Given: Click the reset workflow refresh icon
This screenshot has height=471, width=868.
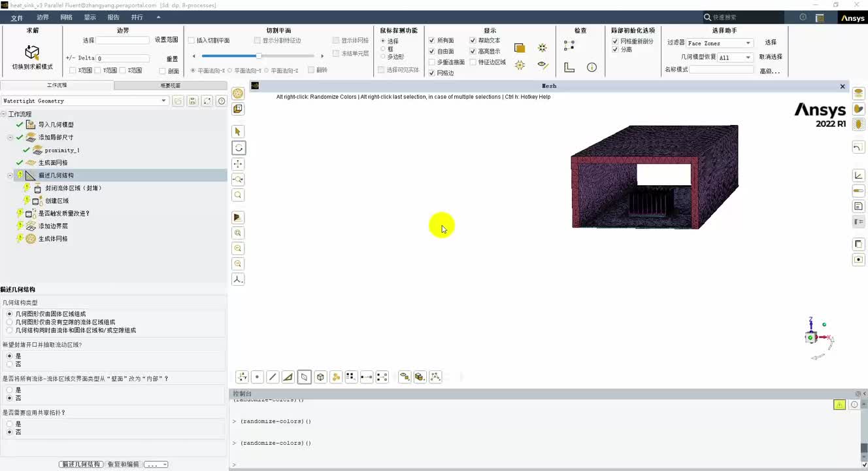Looking at the screenshot, I should [x=207, y=101].
